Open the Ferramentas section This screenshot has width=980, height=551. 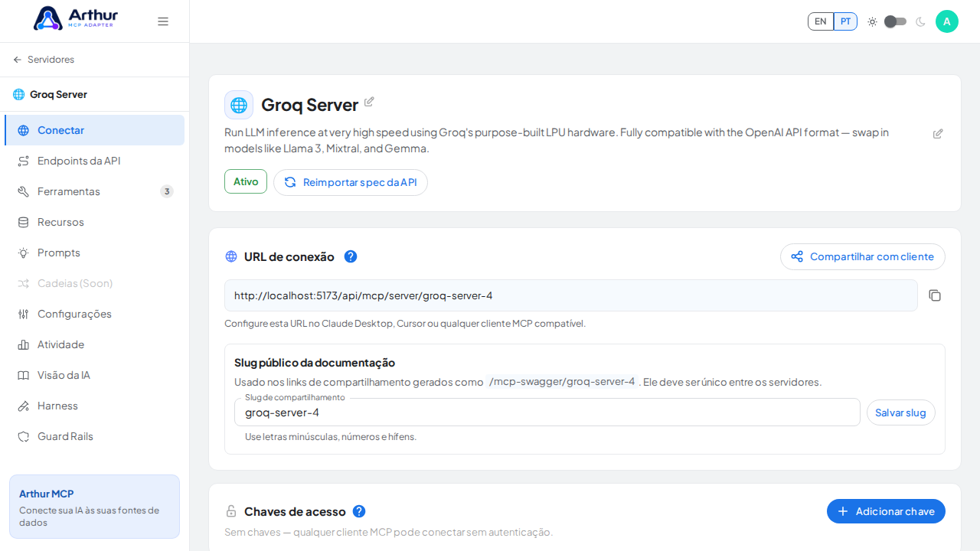coord(94,191)
